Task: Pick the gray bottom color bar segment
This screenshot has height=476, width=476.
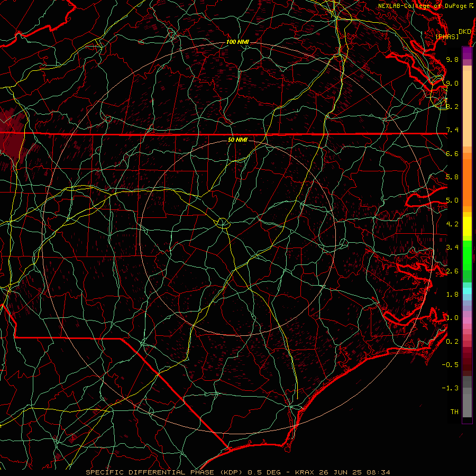Action: (x=467, y=405)
